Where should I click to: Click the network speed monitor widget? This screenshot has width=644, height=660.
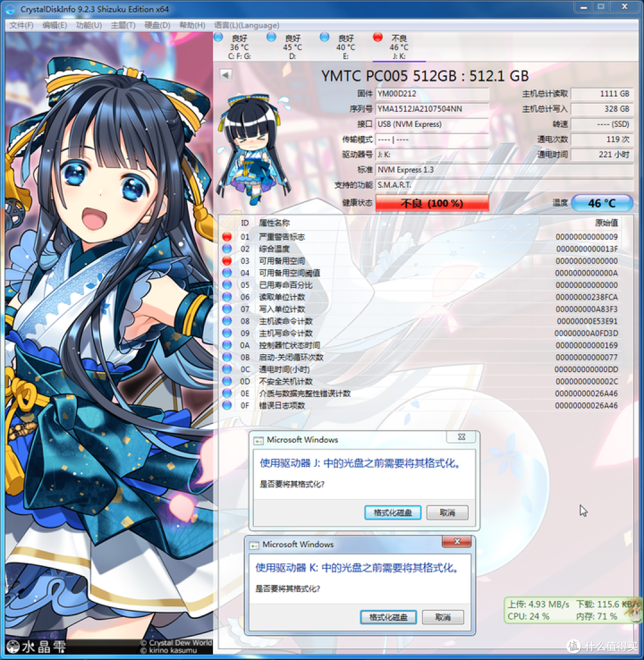coord(572,611)
